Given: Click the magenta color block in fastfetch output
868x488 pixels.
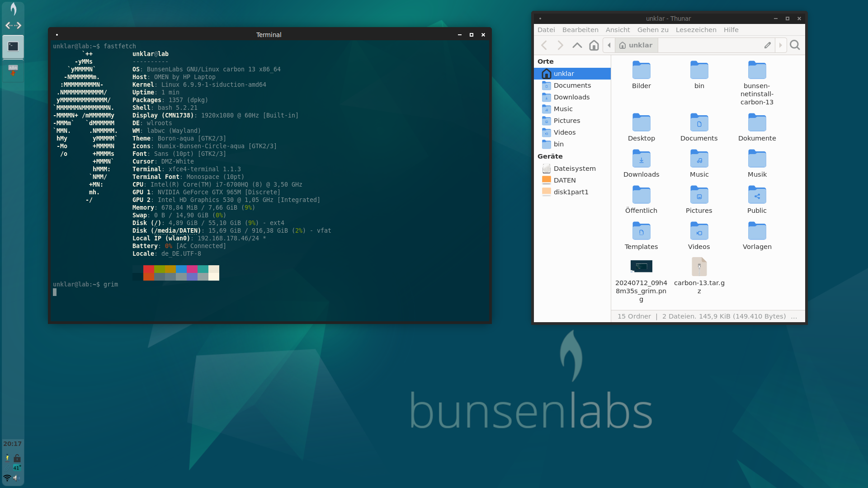Looking at the screenshot, I should click(192, 269).
